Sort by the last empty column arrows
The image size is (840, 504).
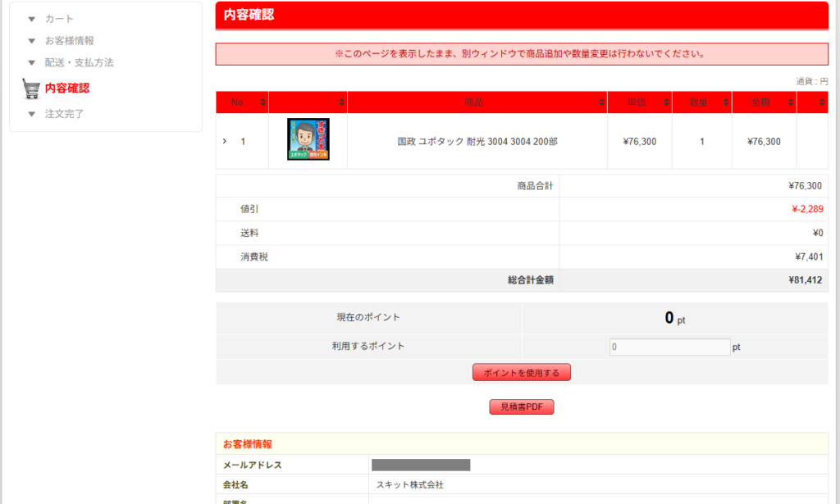[822, 102]
